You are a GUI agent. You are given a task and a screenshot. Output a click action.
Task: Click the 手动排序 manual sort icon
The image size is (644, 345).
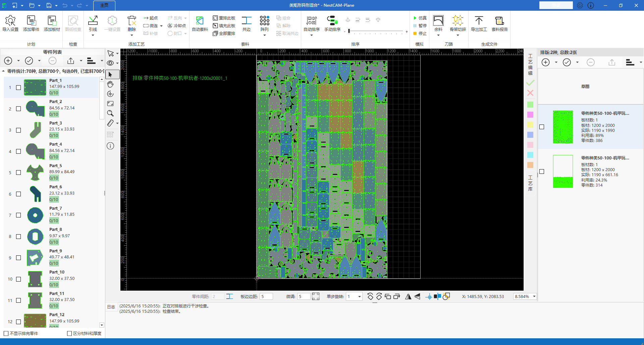(332, 21)
